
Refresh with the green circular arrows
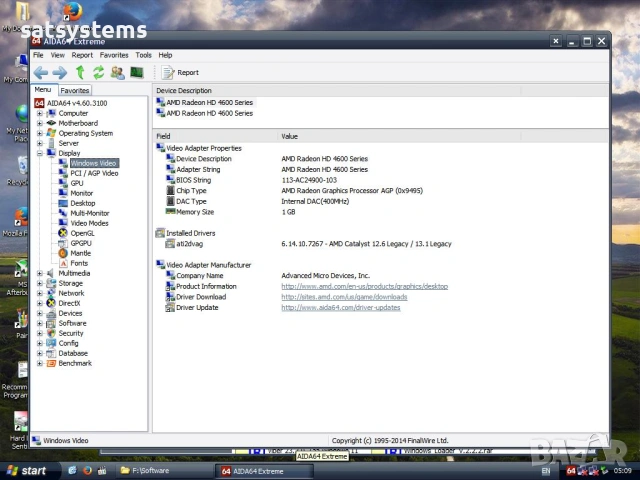[x=98, y=73]
